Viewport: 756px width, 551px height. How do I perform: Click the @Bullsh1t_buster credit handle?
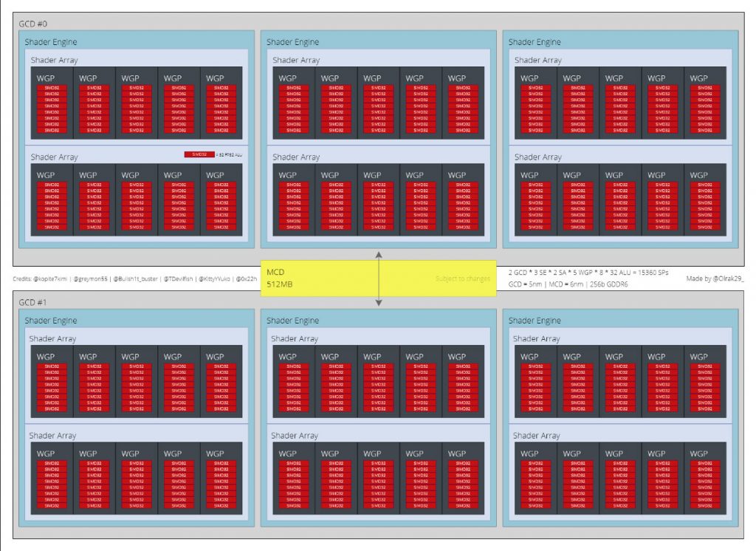pos(136,279)
